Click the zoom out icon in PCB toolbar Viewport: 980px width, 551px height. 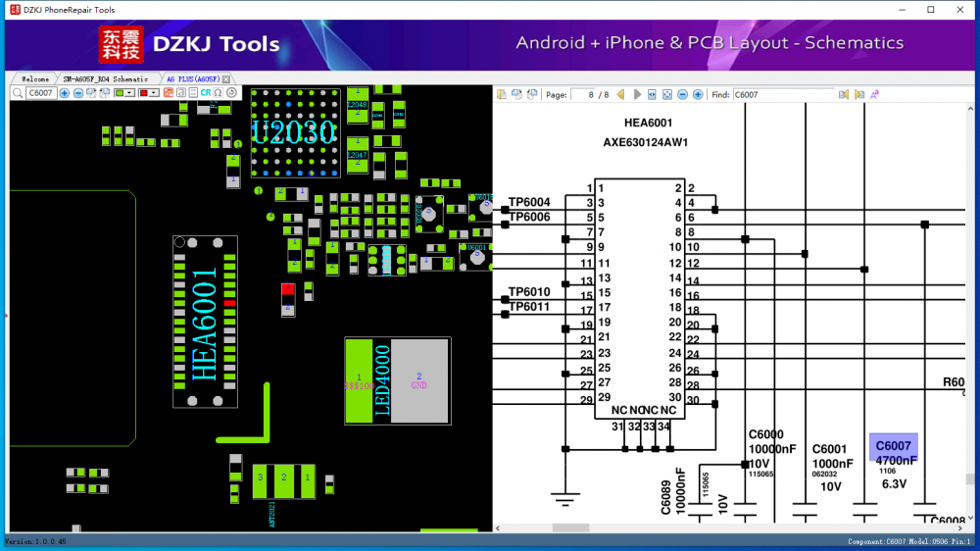(x=77, y=93)
